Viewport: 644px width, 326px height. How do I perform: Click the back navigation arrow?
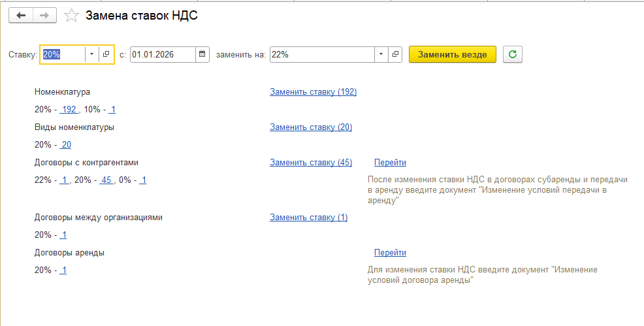tap(21, 16)
